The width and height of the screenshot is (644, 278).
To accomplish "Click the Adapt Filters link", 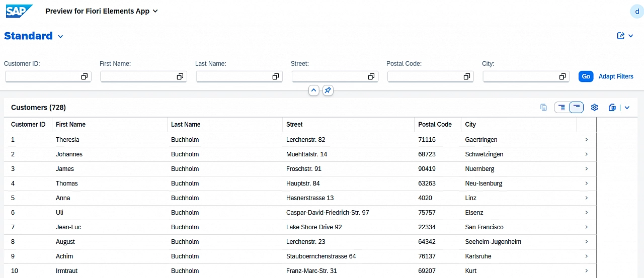I will 616,76.
